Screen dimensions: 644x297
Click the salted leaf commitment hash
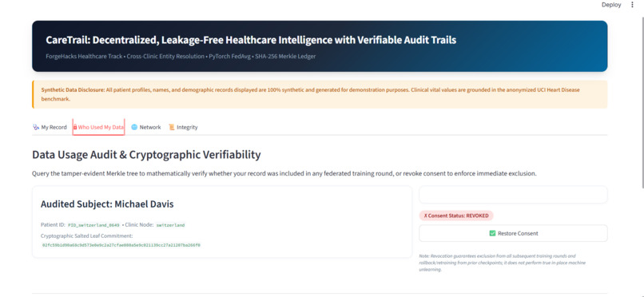coord(121,245)
